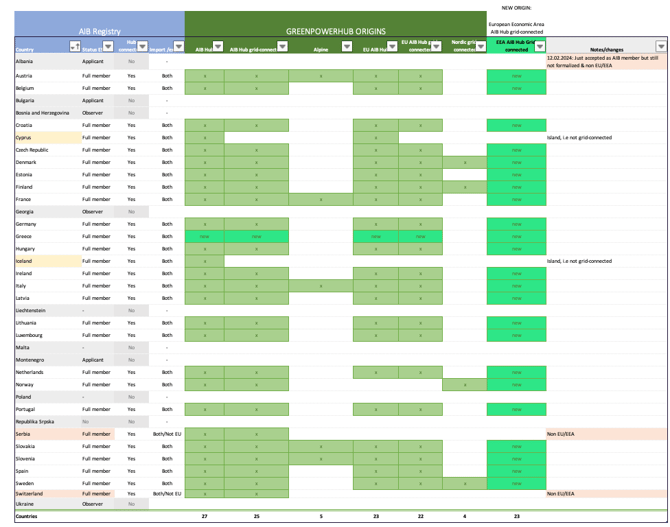Select the Countries totals row label
Image resolution: width=670 pixels, height=527 pixels.
26,517
